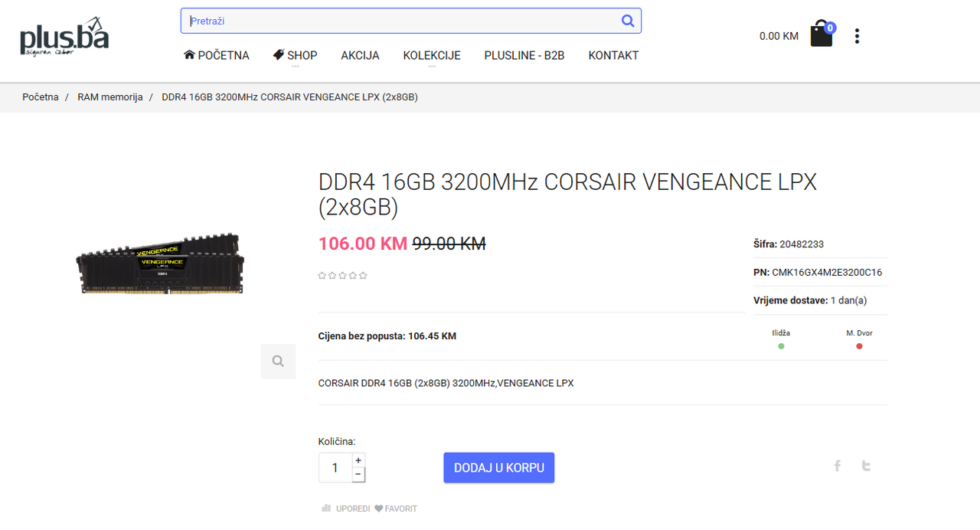The width and height of the screenshot is (980, 530).
Task: Click the Ilidža green availability dot
Action: click(781, 346)
